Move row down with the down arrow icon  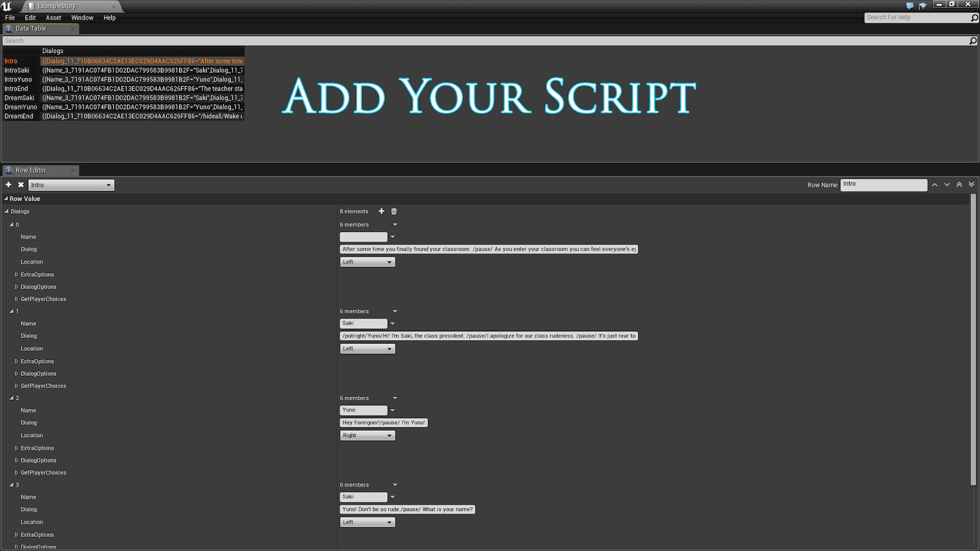coord(946,184)
